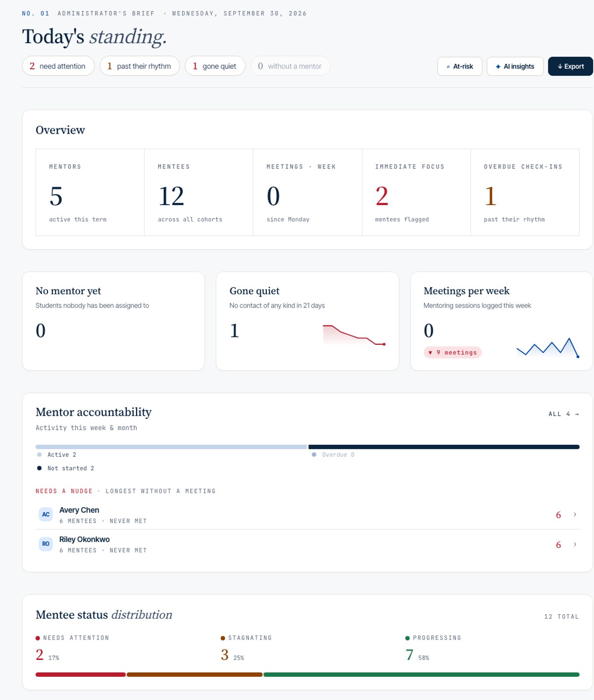Click the AC avatar for Avery Chen
This screenshot has height=700, width=594.
pyautogui.click(x=46, y=514)
